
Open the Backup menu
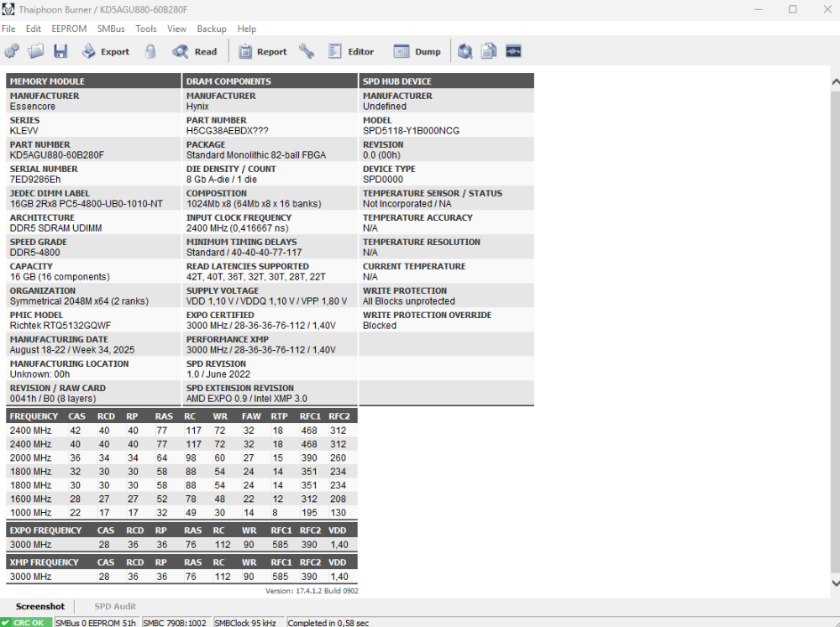212,29
